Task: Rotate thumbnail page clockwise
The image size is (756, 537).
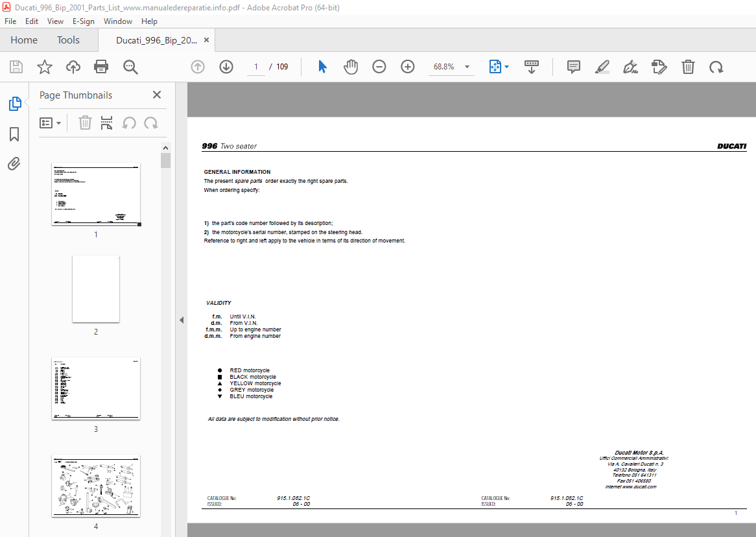Action: [151, 123]
